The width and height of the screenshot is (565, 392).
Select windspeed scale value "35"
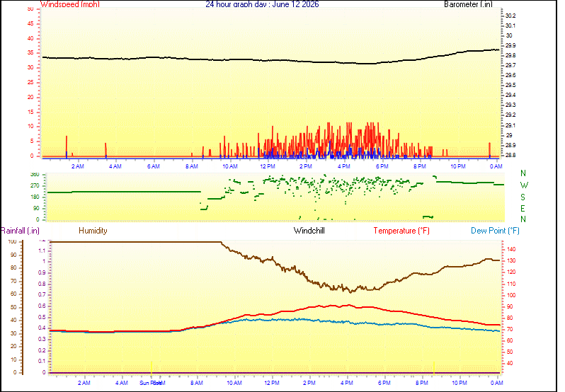tap(30, 52)
